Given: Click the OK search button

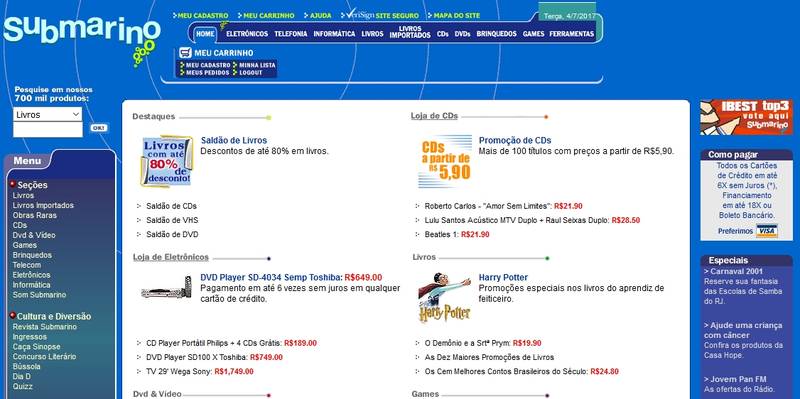Looking at the screenshot, I should tap(98, 128).
